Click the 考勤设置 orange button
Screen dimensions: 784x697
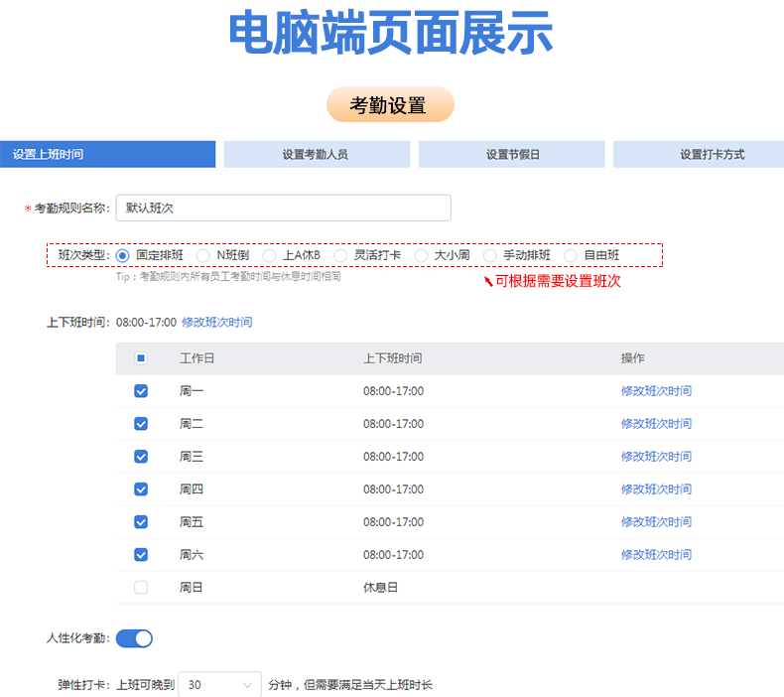pyautogui.click(x=390, y=104)
